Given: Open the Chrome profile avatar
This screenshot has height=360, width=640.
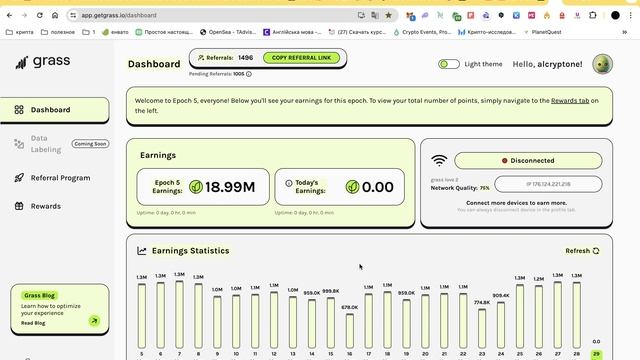Looking at the screenshot, I should click(616, 16).
